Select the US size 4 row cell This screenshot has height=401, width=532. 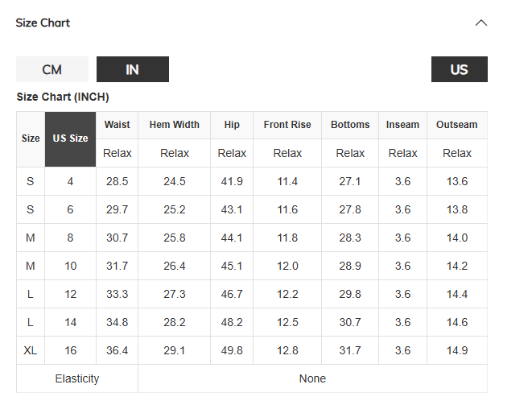pyautogui.click(x=70, y=181)
